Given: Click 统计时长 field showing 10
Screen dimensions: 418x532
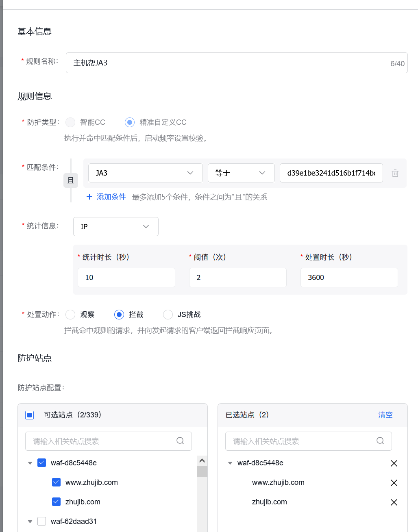Looking at the screenshot, I should (126, 278).
